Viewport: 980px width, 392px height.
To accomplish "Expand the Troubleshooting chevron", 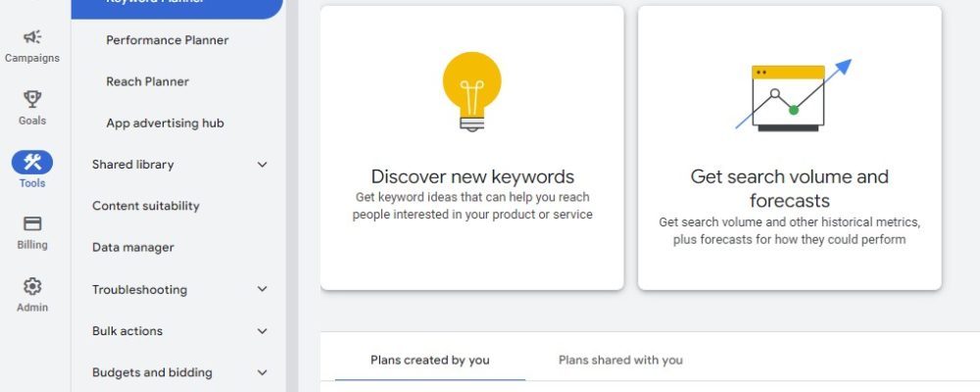I will click(x=262, y=289).
